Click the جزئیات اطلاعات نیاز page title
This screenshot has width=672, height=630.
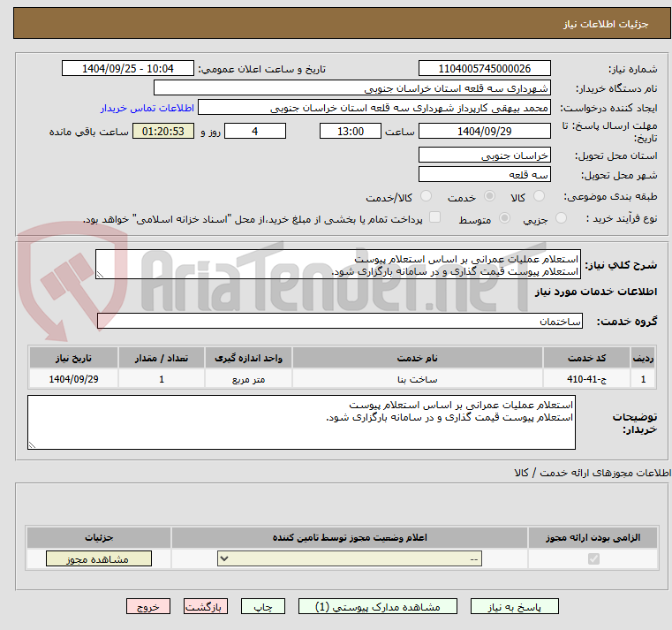[x=606, y=24]
